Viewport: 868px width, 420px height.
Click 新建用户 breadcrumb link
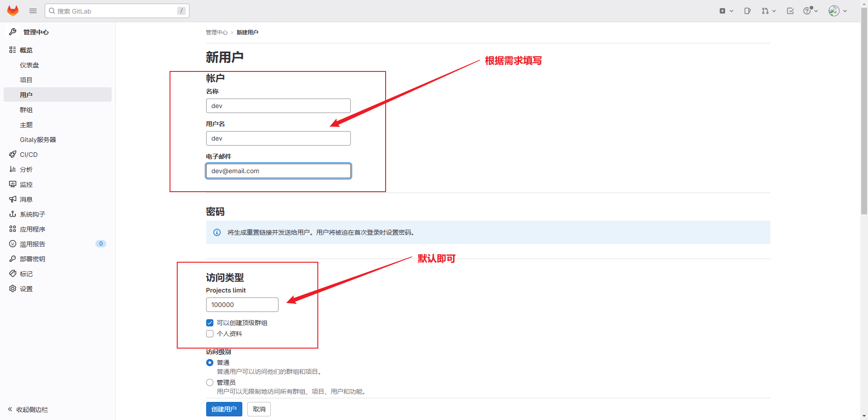tap(247, 33)
